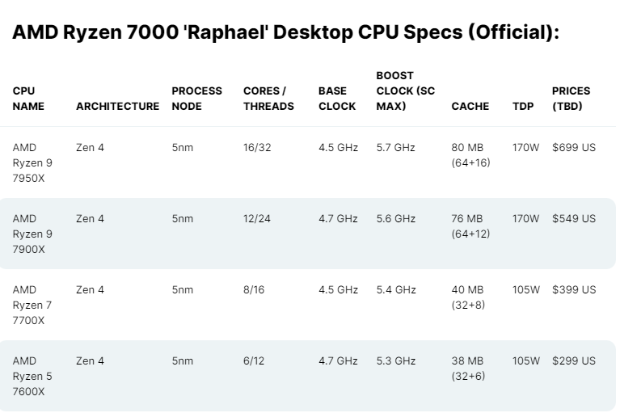Select the TDP column header
This screenshot has height=413, width=620.
(521, 106)
